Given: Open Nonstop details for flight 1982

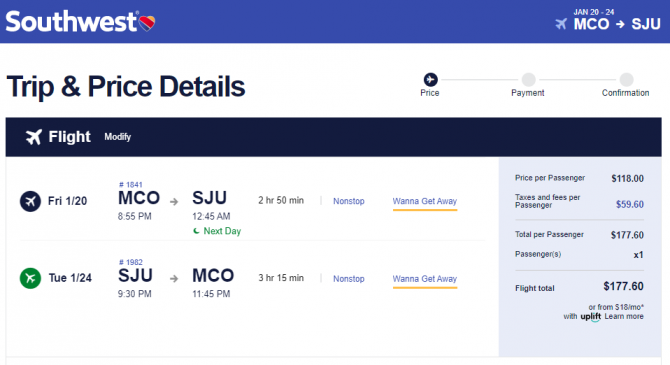Looking at the screenshot, I should [x=349, y=279].
